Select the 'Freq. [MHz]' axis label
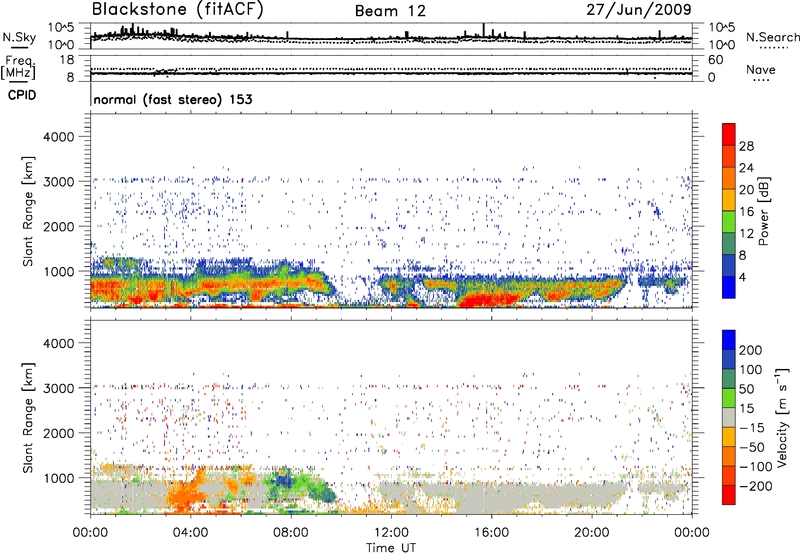This screenshot has width=800, height=554. pyautogui.click(x=18, y=67)
